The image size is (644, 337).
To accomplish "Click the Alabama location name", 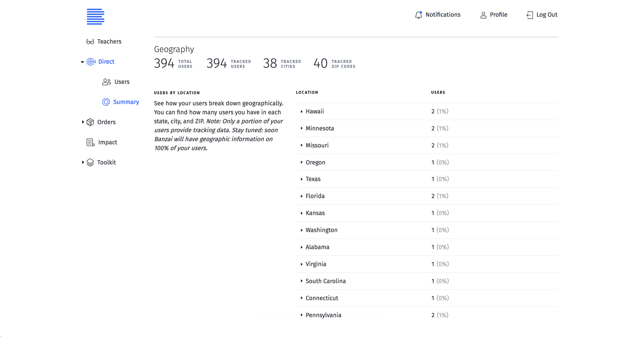I will pos(318,247).
